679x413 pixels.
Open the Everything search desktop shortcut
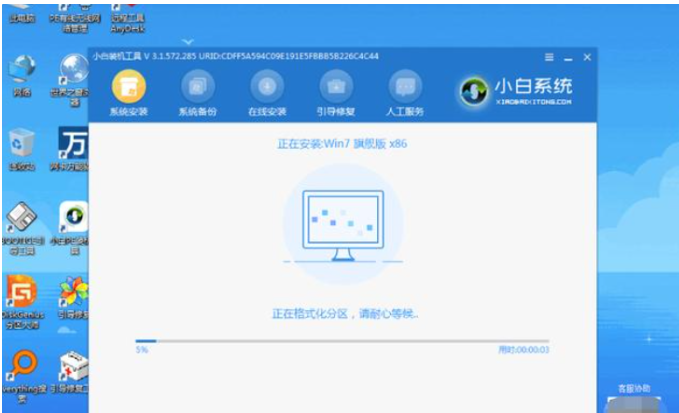pos(23,376)
